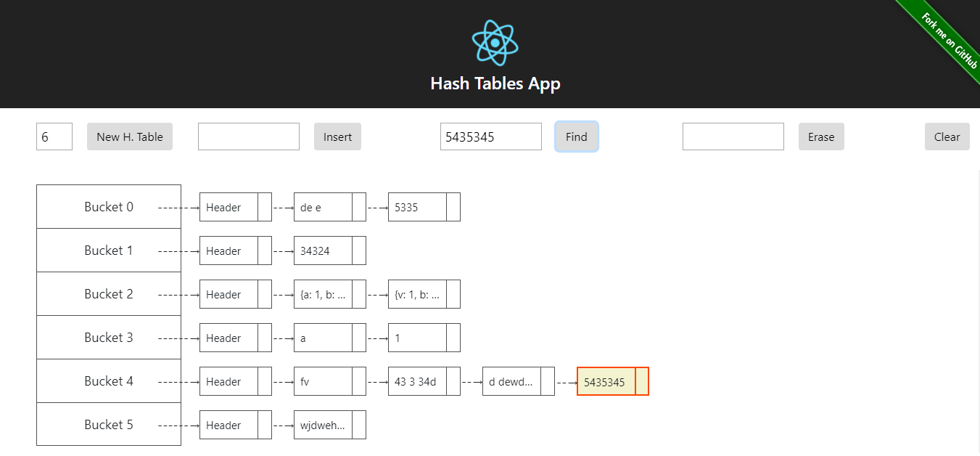Click the Header node of Bucket 2

pyautogui.click(x=236, y=294)
